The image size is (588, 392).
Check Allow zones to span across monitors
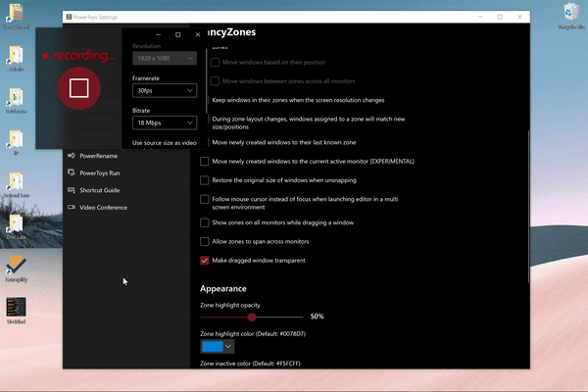click(x=205, y=242)
